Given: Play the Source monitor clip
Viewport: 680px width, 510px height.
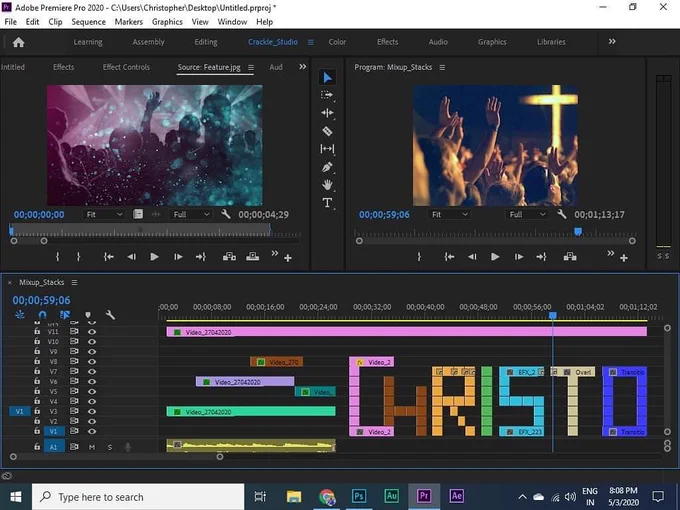Looking at the screenshot, I should coord(154,257).
